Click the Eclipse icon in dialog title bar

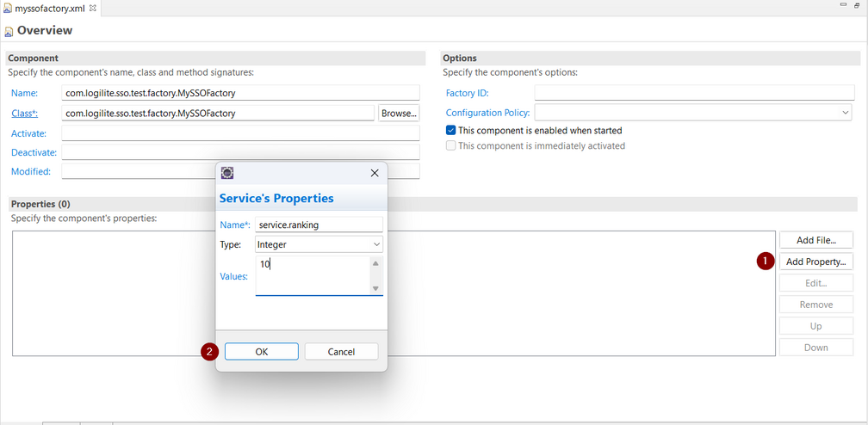[x=227, y=173]
